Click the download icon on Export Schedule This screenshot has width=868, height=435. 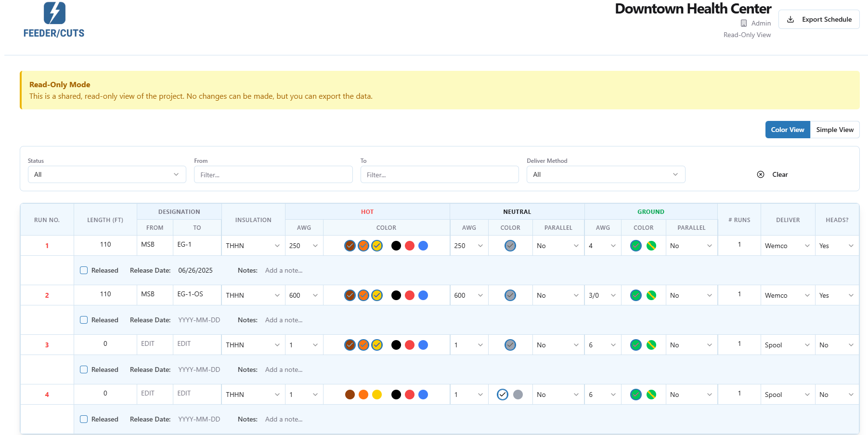790,19
